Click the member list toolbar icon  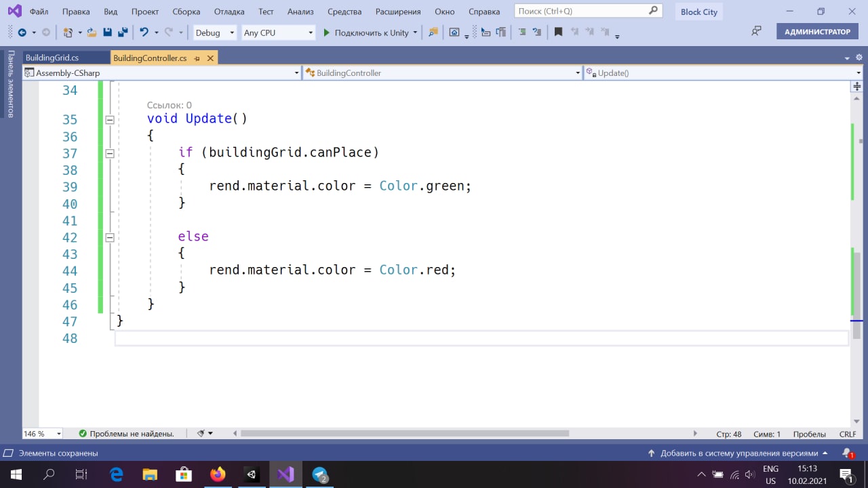[501, 33]
